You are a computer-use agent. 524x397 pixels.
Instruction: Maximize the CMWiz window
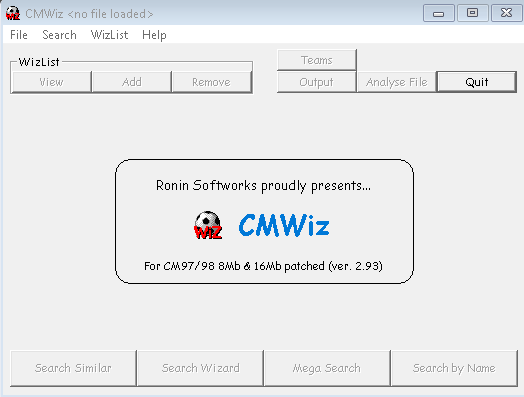point(472,13)
